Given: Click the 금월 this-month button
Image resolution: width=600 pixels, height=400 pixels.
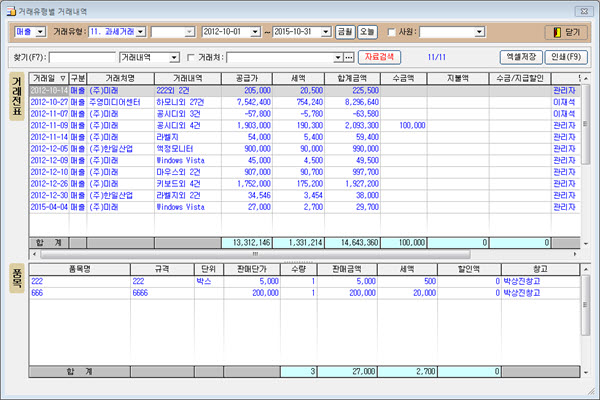Looking at the screenshot, I should (343, 32).
